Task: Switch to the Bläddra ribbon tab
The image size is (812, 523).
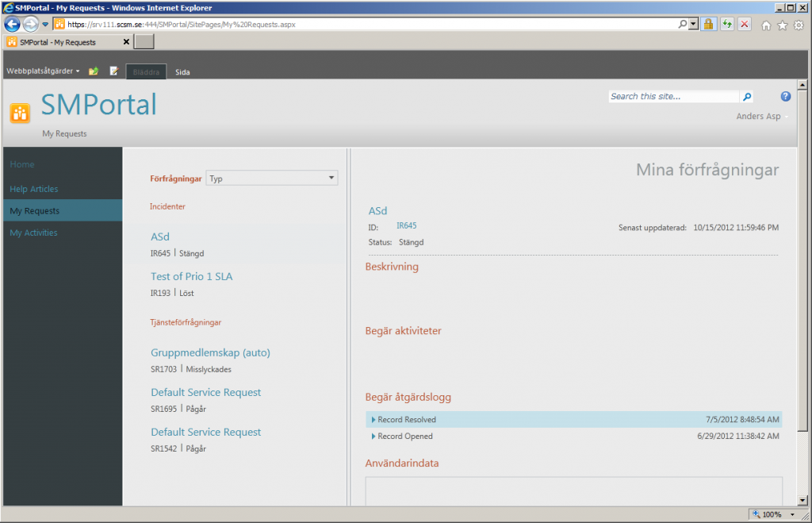Action: click(146, 71)
